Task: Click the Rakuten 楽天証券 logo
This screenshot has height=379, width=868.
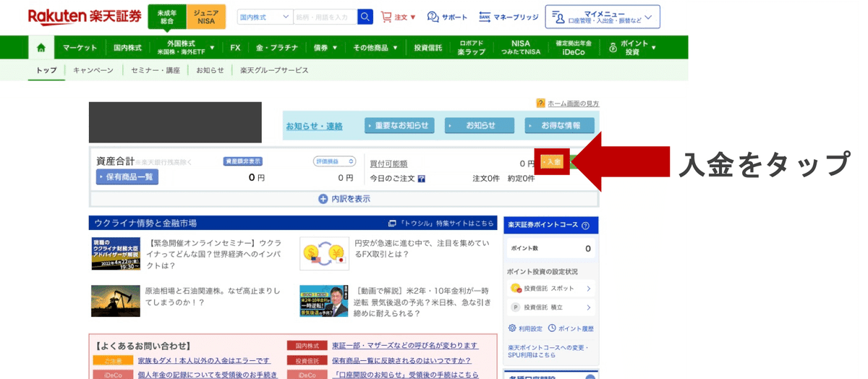Action: pos(84,17)
